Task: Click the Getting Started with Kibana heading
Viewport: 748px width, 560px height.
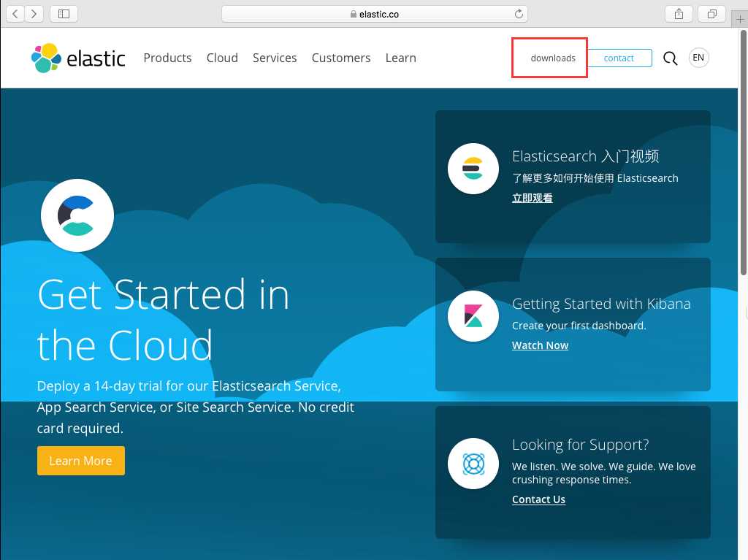Action: point(601,304)
